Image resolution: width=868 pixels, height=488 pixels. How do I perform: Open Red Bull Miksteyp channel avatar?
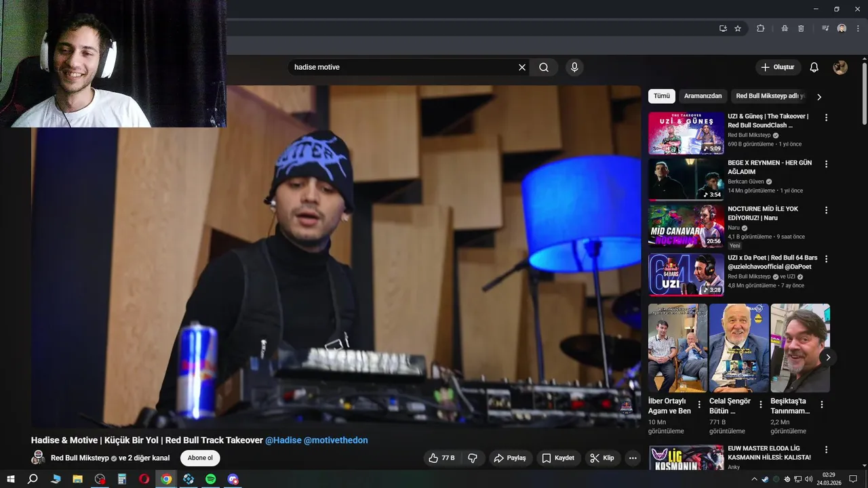click(x=39, y=457)
